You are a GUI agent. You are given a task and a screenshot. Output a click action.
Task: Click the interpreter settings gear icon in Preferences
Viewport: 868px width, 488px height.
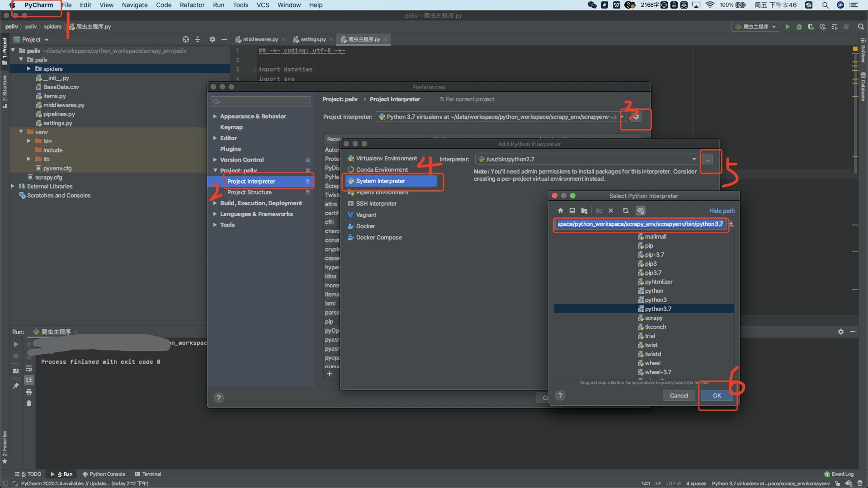(x=636, y=117)
